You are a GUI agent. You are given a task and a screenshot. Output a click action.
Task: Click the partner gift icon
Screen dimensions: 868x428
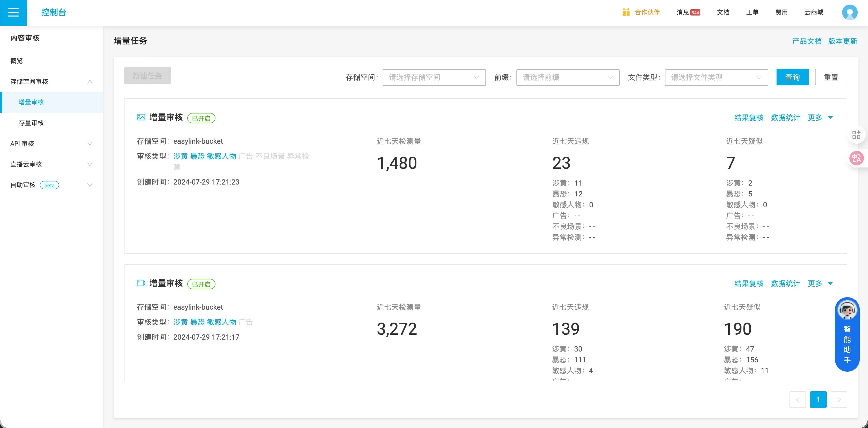pyautogui.click(x=626, y=12)
